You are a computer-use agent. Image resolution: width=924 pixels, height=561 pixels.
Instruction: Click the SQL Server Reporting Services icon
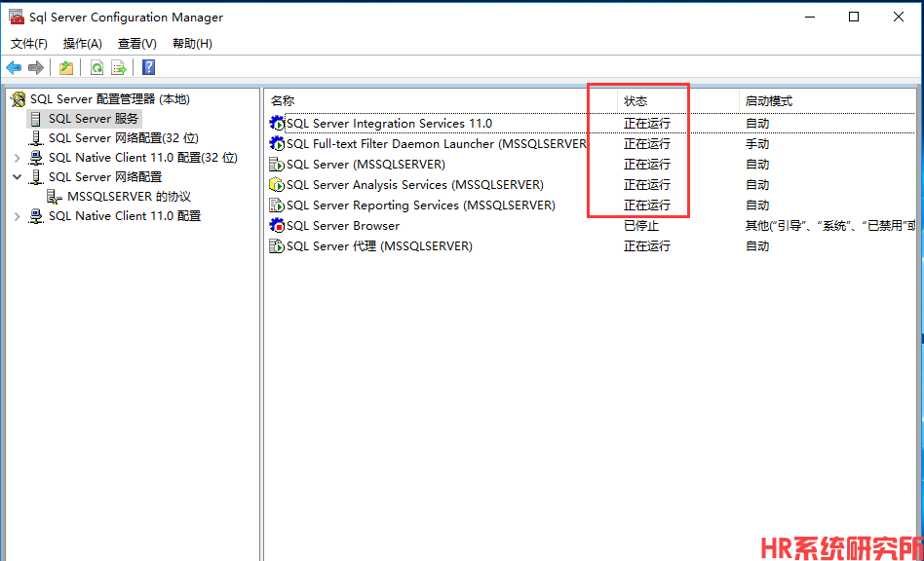tap(277, 206)
